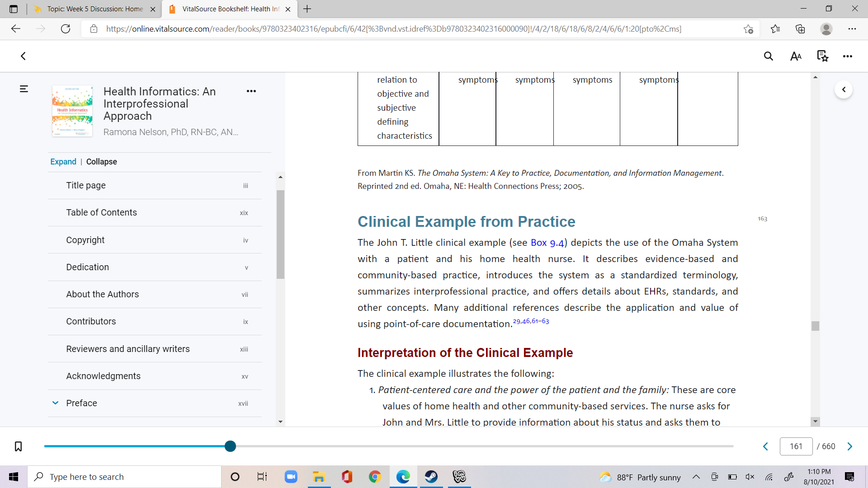Open the reader more options menu
Image resolution: width=868 pixels, height=488 pixels.
(x=848, y=56)
